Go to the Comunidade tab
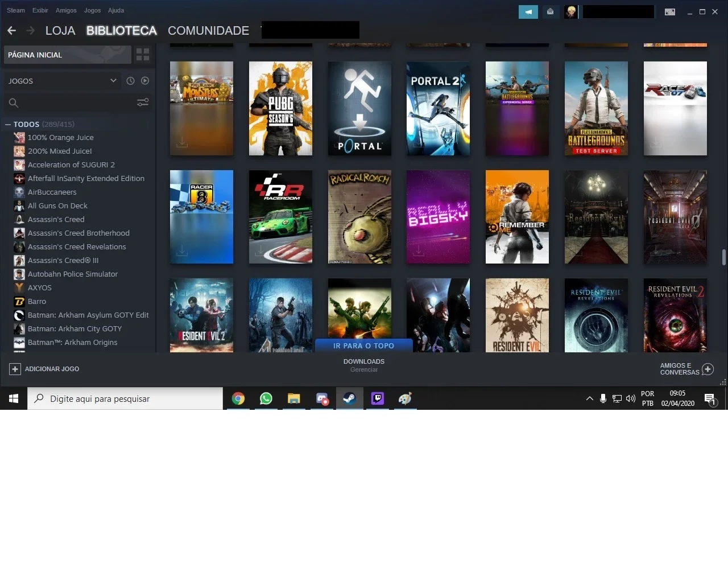 click(208, 30)
